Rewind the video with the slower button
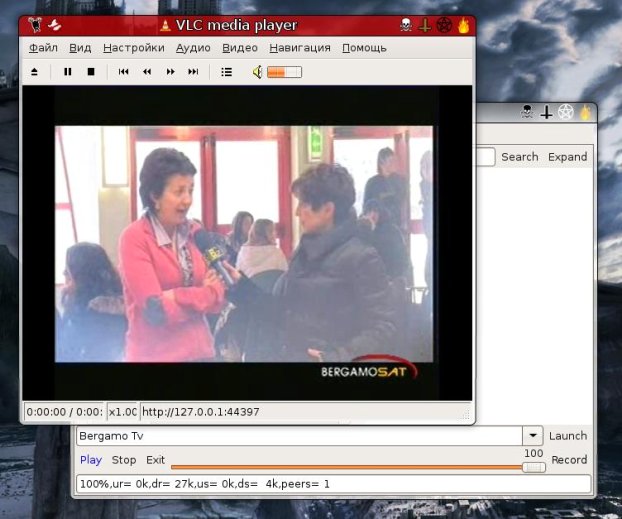Image resolution: width=622 pixels, height=519 pixels. point(147,72)
